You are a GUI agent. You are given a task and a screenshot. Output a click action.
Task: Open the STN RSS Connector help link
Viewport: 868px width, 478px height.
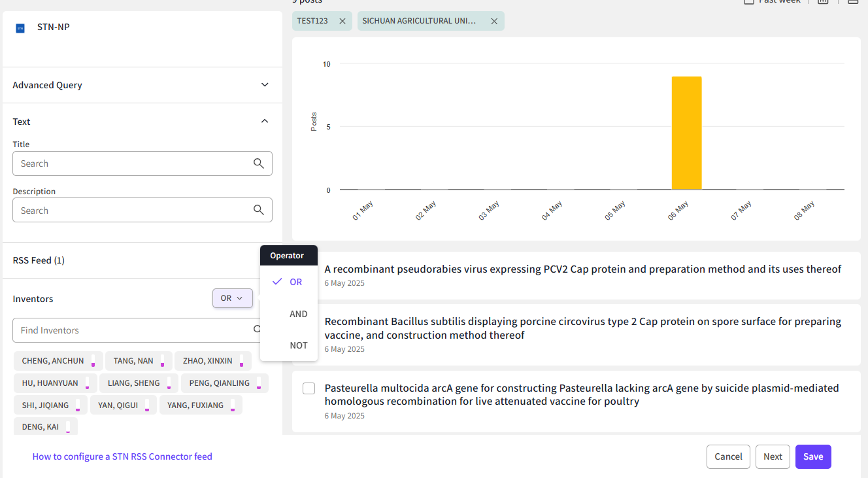click(x=122, y=456)
